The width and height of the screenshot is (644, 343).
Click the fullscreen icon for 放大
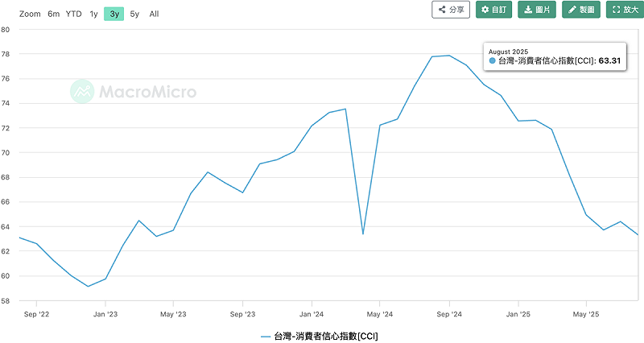coord(616,10)
